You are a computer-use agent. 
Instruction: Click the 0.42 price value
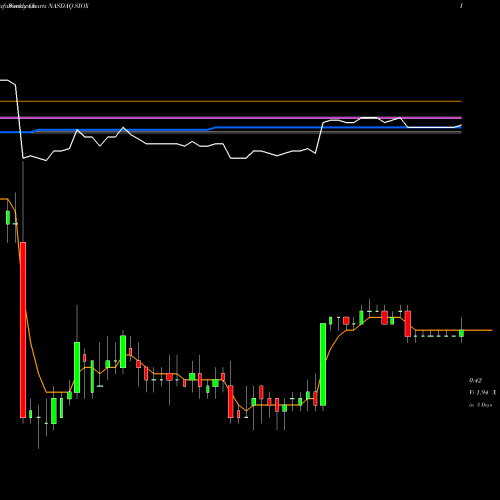pos(475,381)
